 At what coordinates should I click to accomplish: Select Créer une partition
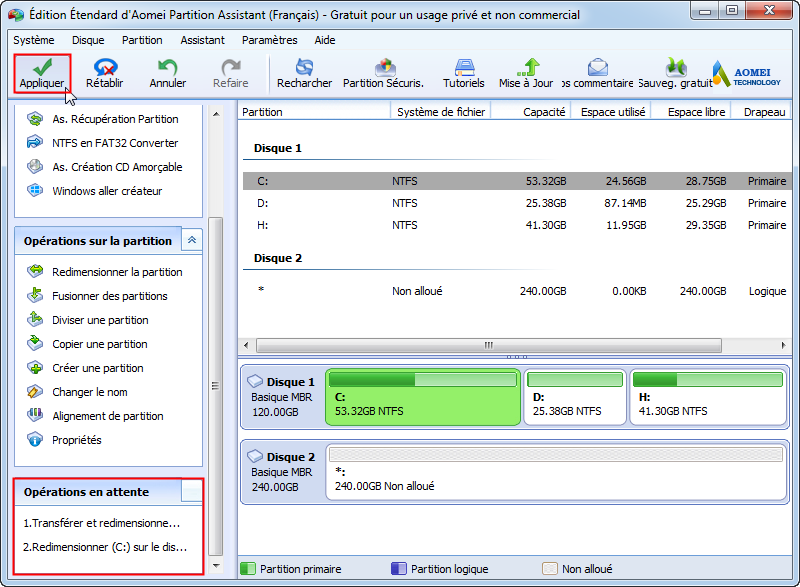(x=85, y=368)
